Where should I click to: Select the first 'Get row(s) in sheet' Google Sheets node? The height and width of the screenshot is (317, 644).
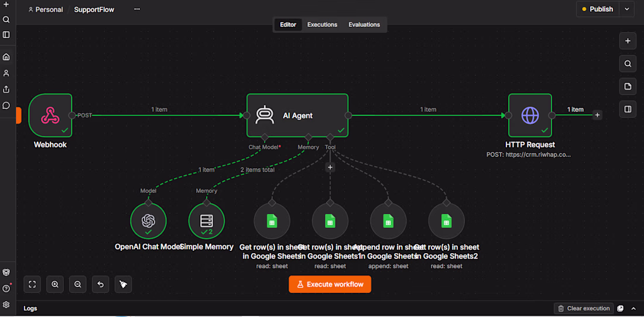[x=272, y=221]
